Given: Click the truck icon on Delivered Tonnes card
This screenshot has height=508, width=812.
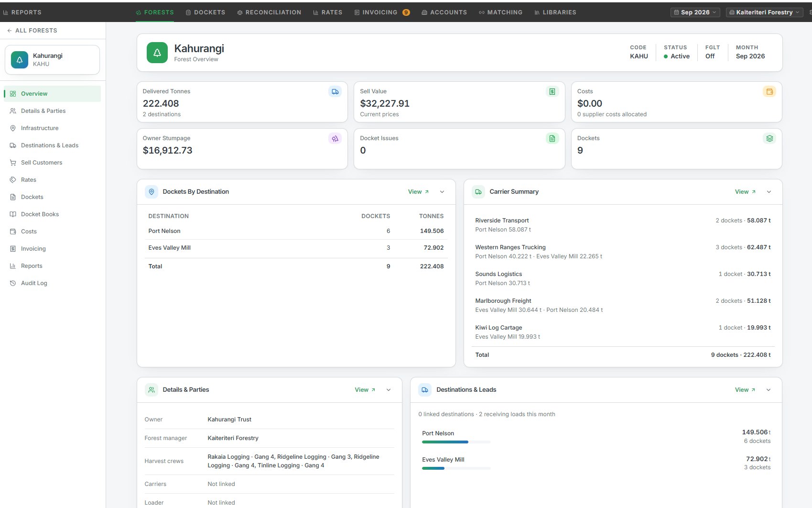Looking at the screenshot, I should (x=335, y=91).
